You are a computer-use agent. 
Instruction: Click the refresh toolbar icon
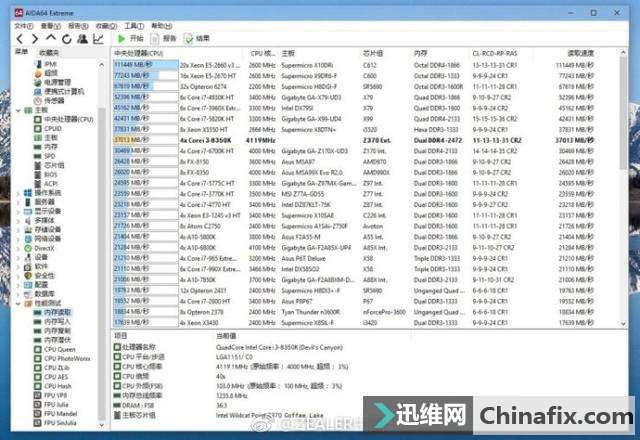[x=67, y=39]
